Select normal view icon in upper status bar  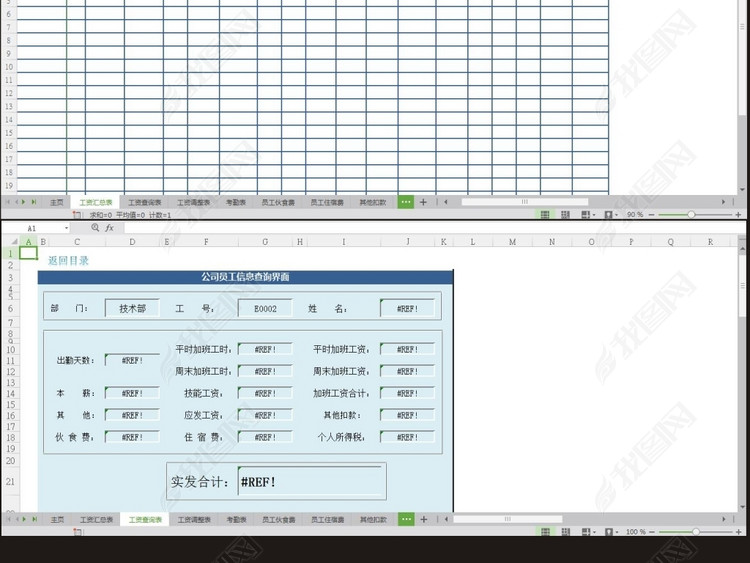[x=545, y=215]
